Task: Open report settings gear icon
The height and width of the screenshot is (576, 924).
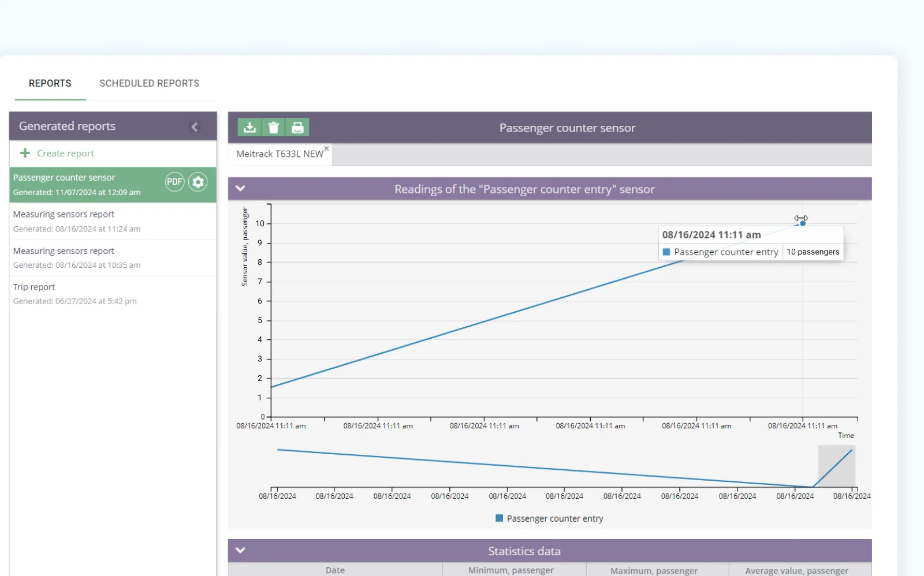Action: pyautogui.click(x=198, y=182)
